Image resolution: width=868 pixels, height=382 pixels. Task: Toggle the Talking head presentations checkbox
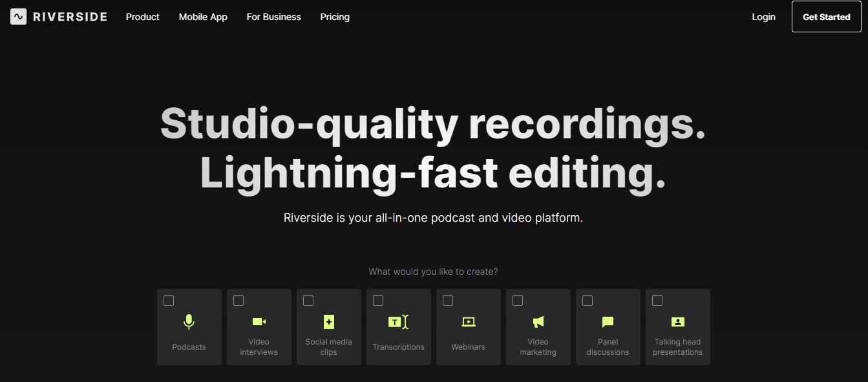coord(657,301)
